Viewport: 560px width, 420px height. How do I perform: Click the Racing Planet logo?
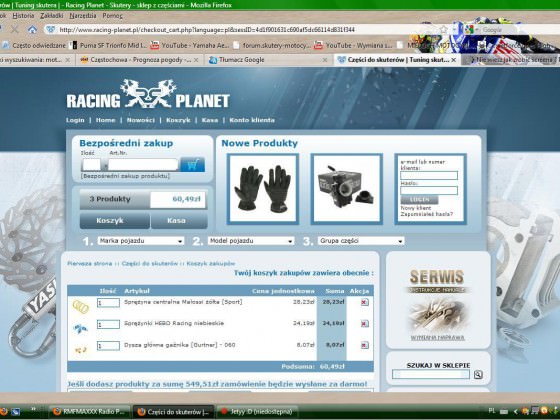pyautogui.click(x=148, y=94)
